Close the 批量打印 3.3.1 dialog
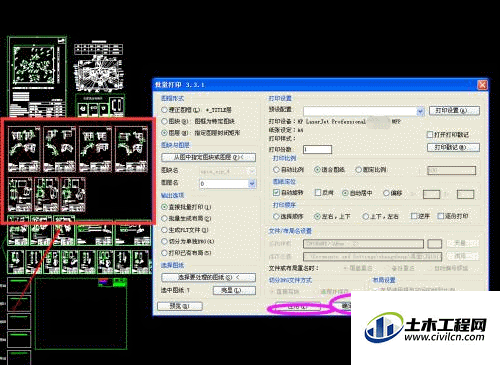 click(482, 85)
